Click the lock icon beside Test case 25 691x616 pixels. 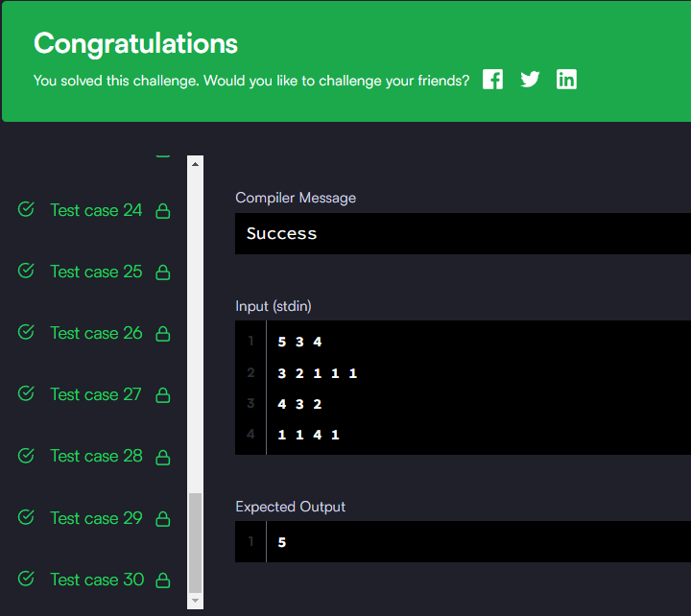click(x=163, y=272)
